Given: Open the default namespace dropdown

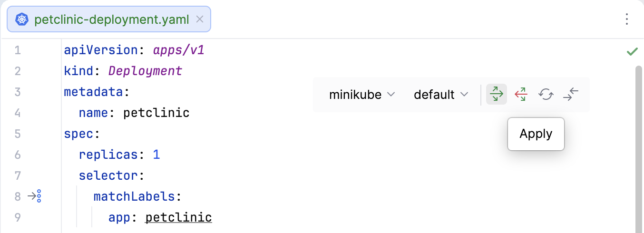Looking at the screenshot, I should point(441,95).
